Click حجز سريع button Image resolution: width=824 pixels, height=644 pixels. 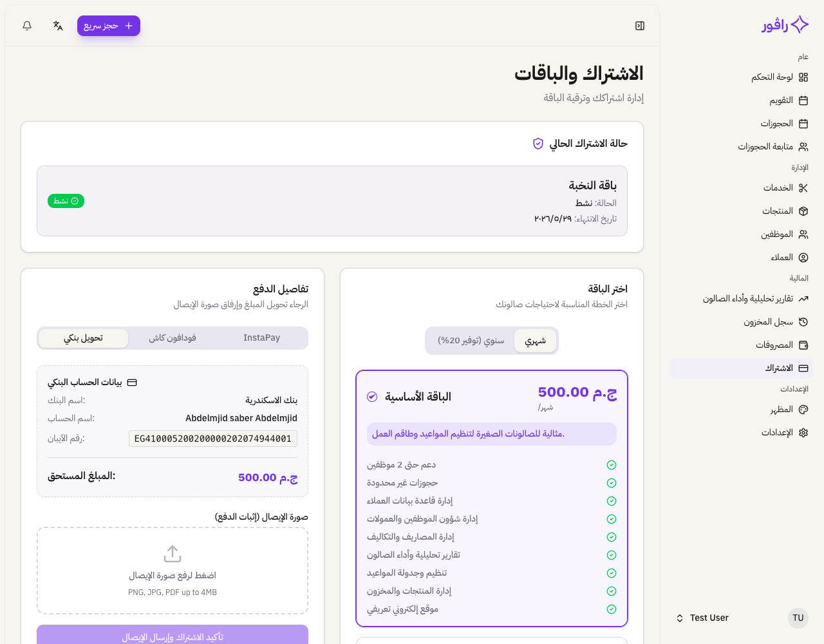[x=108, y=25]
